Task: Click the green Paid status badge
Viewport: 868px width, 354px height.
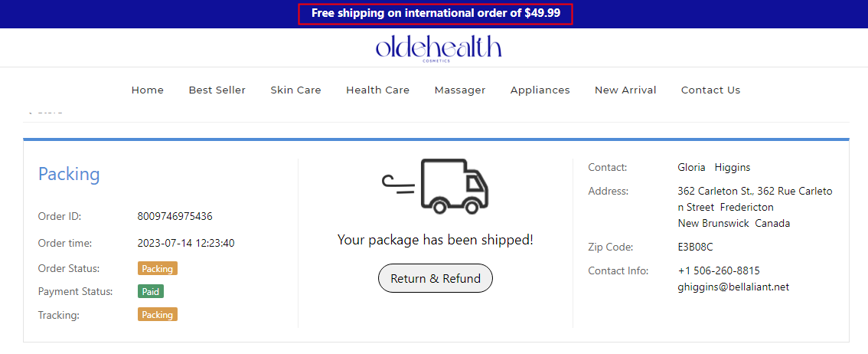Action: pos(151,292)
